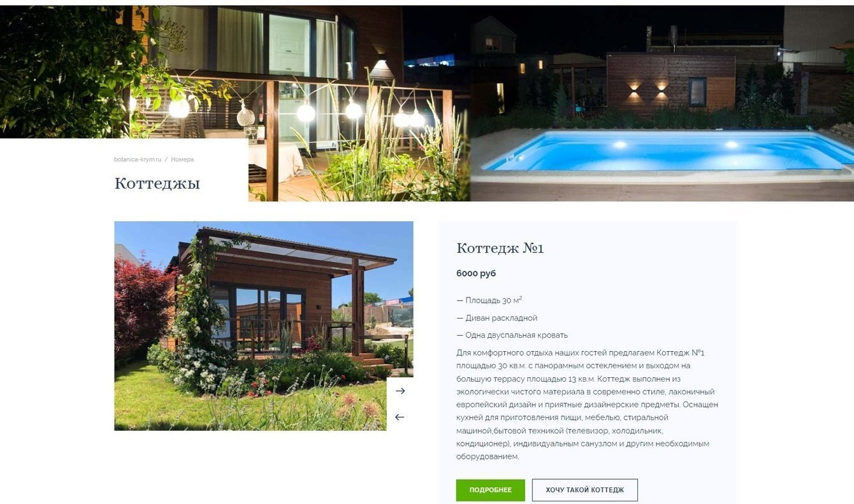Open the Номера breadcrumb link
This screenshot has width=854, height=504.
(x=182, y=159)
